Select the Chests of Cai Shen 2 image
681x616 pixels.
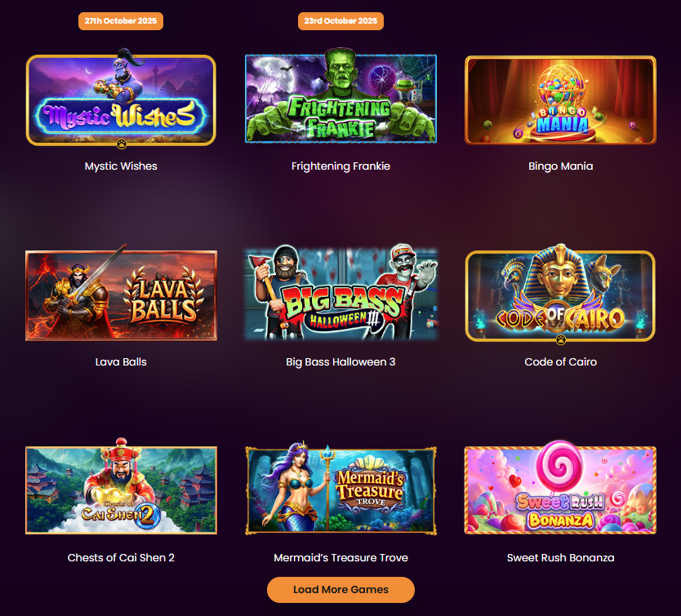pyautogui.click(x=121, y=486)
